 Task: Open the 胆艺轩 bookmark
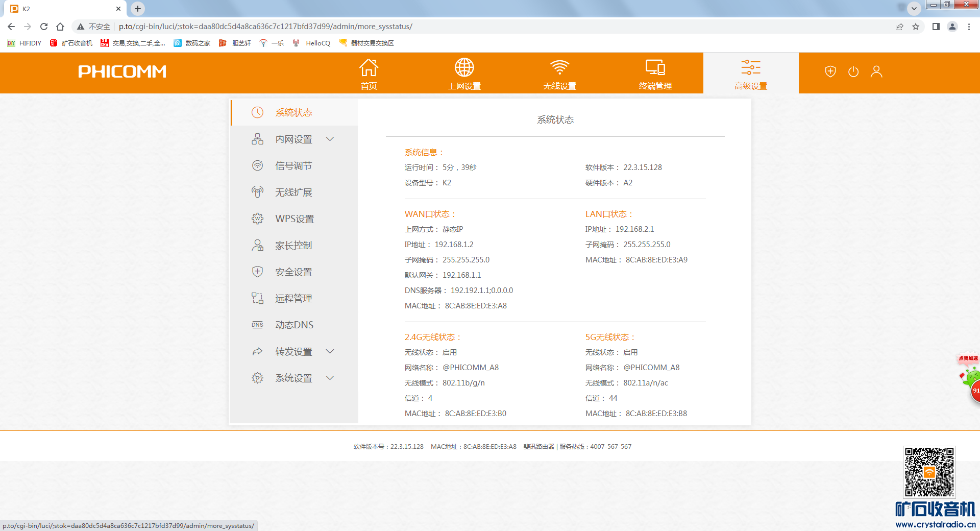235,43
